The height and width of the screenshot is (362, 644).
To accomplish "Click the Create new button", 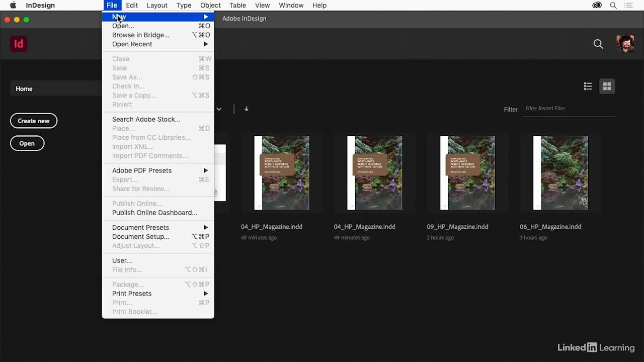I will (34, 121).
